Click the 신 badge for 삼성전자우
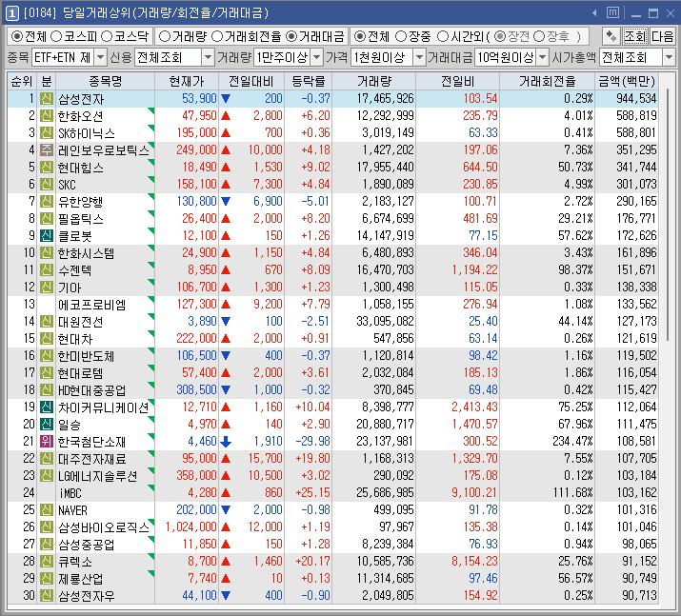Viewport: 681px width, 616px height. tap(47, 596)
